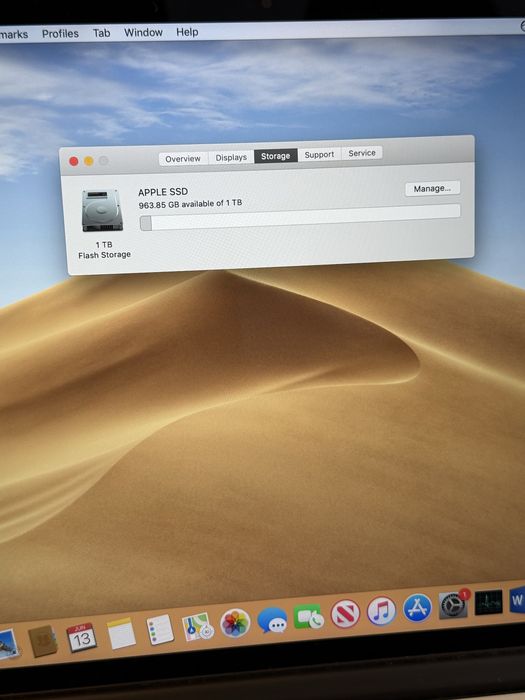Screen dimensions: 525x700
Task: Switch to the Overview tab
Action: click(183, 158)
